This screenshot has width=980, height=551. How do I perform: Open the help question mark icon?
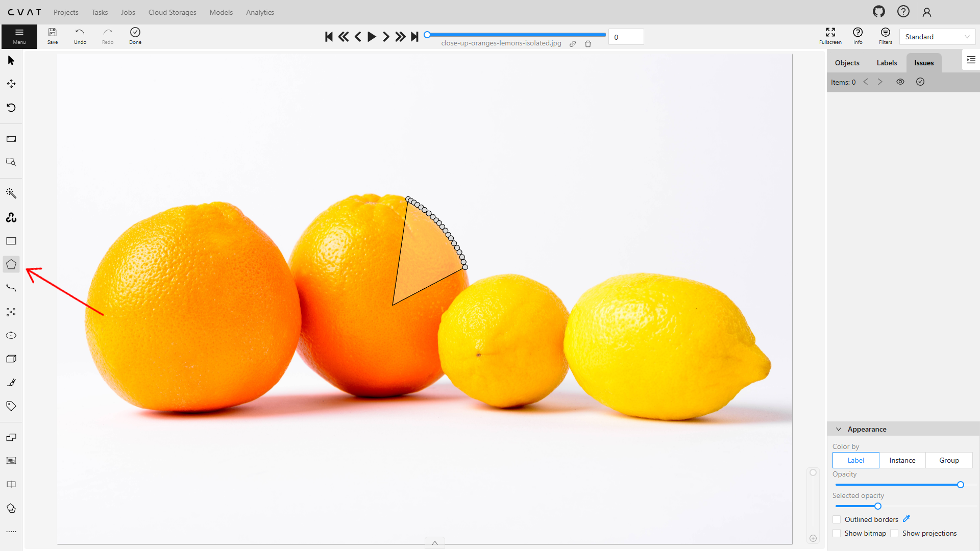(903, 12)
